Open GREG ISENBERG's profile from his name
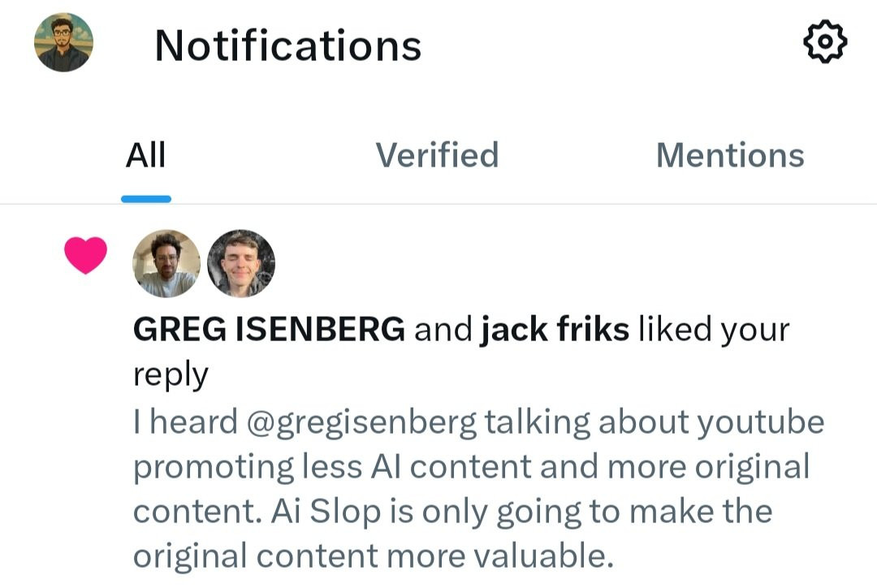Image resolution: width=877 pixels, height=588 pixels. (x=269, y=329)
